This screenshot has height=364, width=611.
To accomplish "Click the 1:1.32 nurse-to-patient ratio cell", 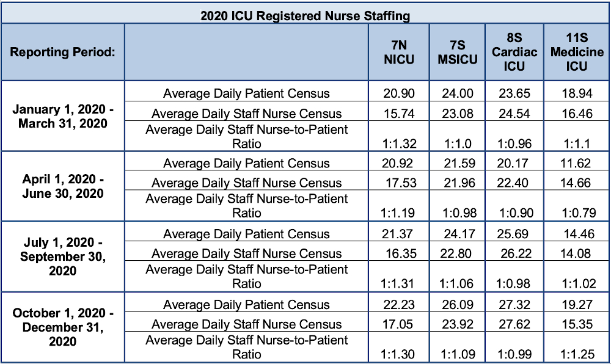I will [398, 144].
